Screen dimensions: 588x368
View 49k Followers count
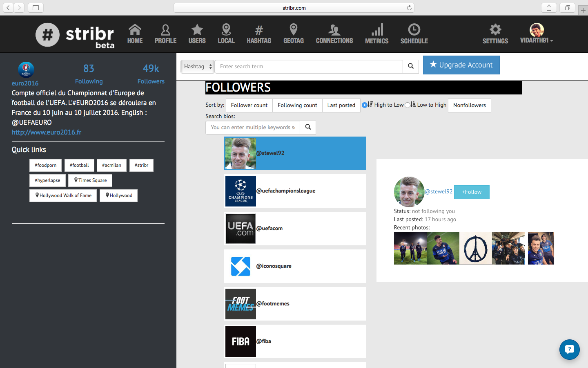click(x=151, y=74)
